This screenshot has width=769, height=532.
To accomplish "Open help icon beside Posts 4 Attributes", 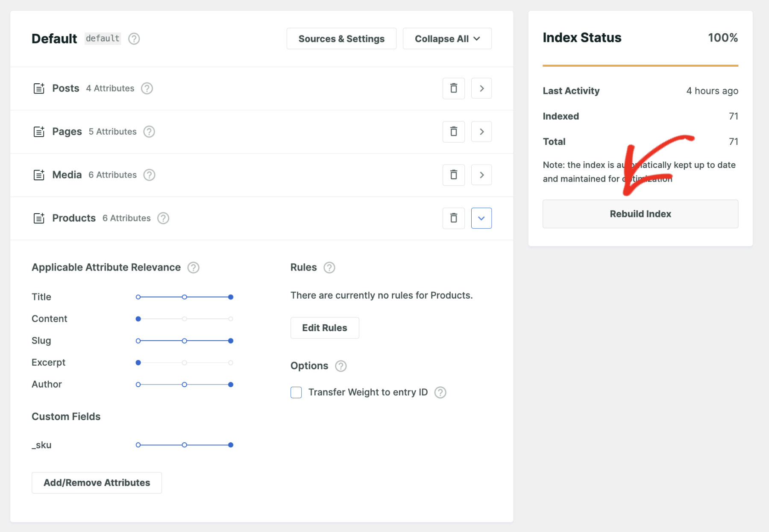I will coord(147,88).
